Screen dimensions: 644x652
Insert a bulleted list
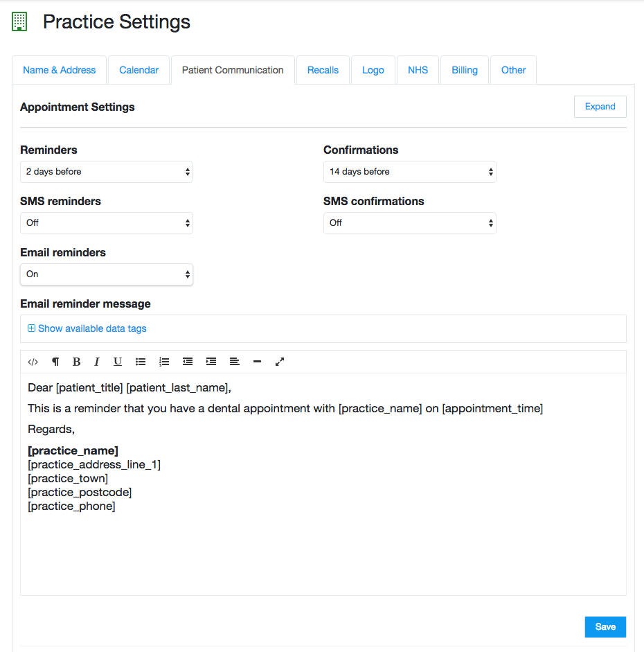[141, 362]
